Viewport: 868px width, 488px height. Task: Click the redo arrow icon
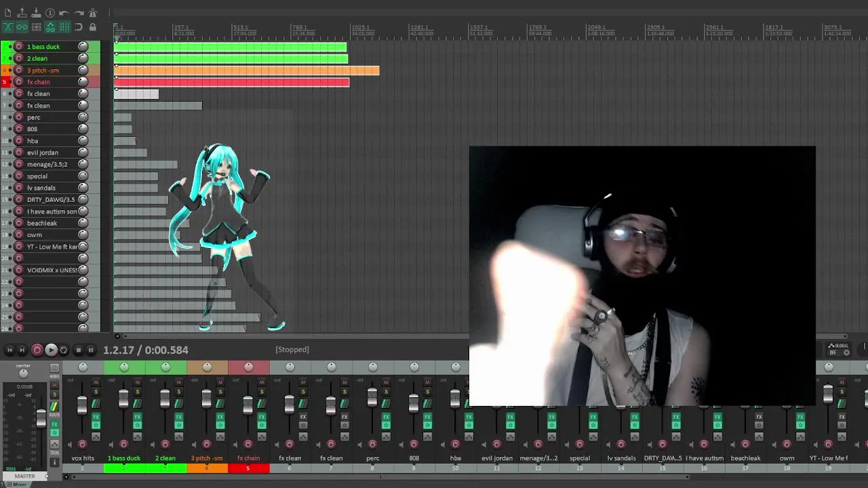(x=79, y=13)
